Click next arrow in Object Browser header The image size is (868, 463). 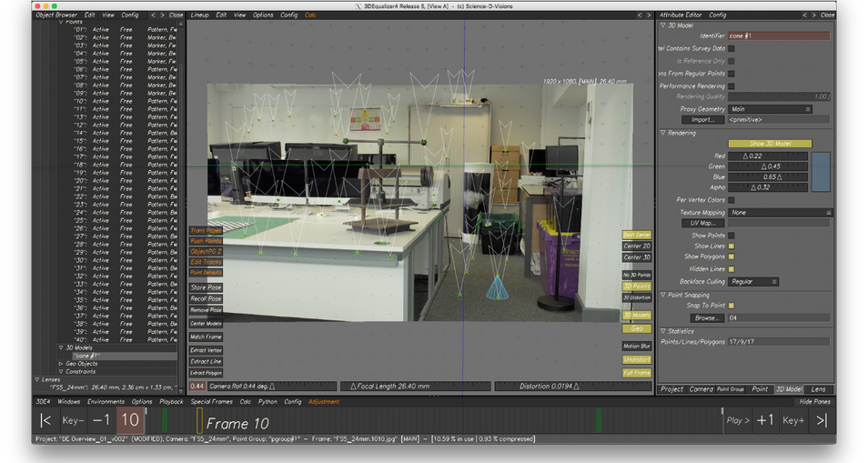point(162,15)
